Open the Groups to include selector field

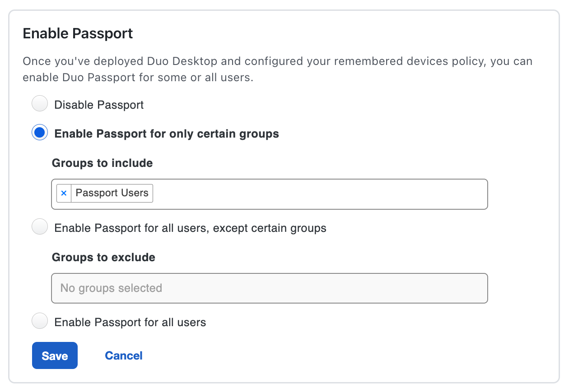pyautogui.click(x=316, y=194)
